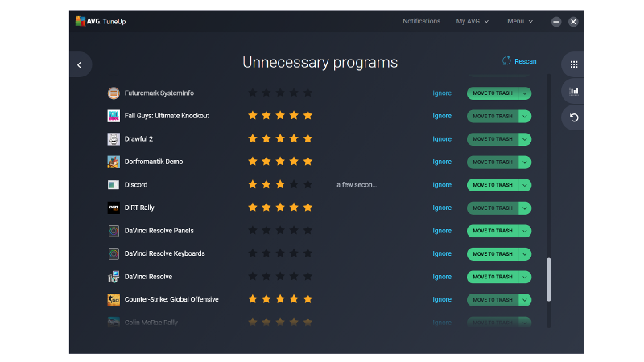
Task: Ignore Futuremark SystemInfo
Action: point(442,93)
